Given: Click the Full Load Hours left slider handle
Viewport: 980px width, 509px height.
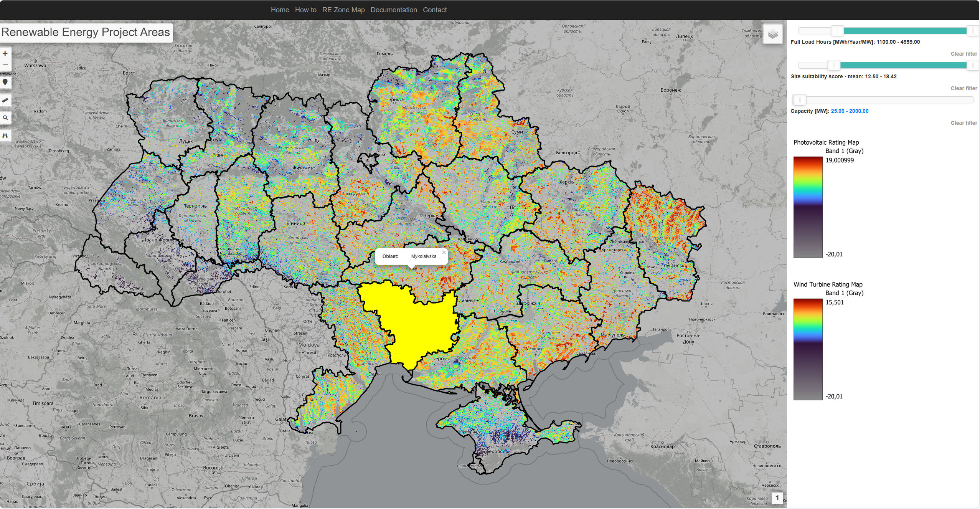Looking at the screenshot, I should pyautogui.click(x=837, y=31).
